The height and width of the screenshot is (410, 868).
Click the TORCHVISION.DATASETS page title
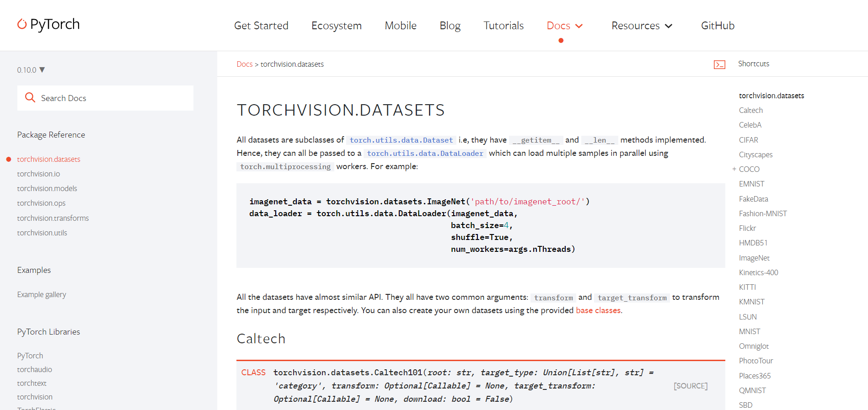(x=341, y=110)
